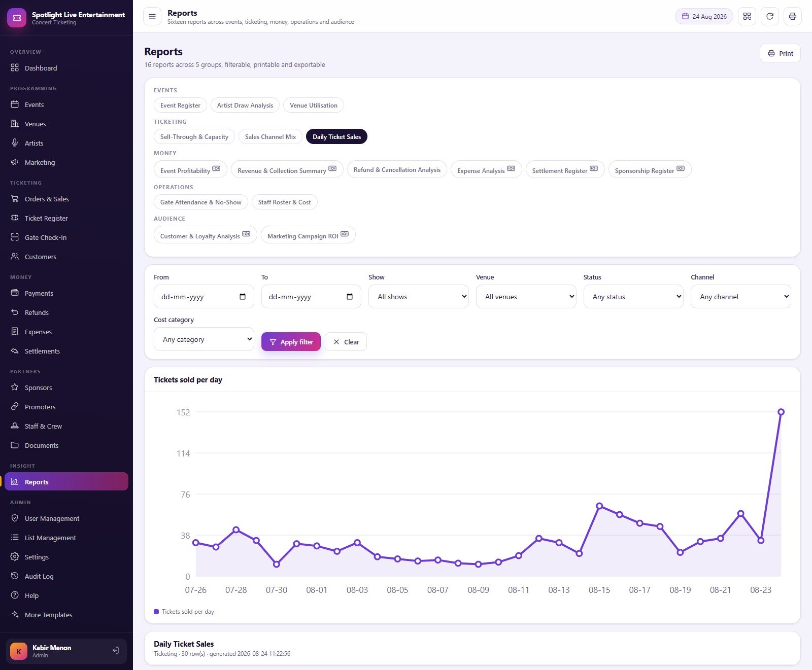Open the calendar picker in From field
This screenshot has width=812, height=670.
coord(243,297)
